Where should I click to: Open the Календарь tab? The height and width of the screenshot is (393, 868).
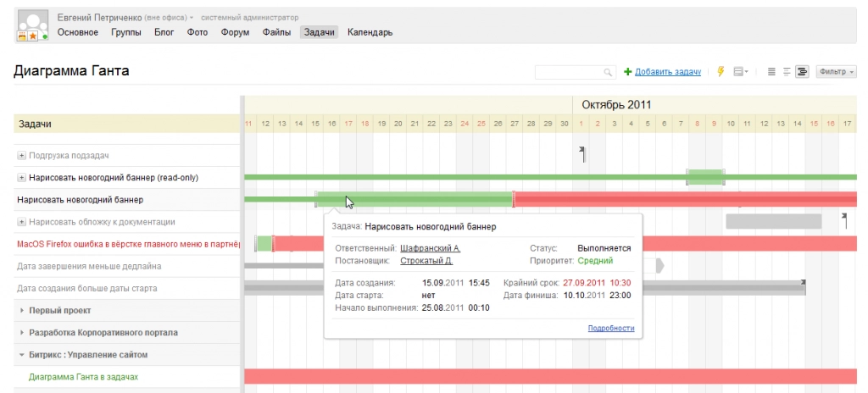(370, 32)
